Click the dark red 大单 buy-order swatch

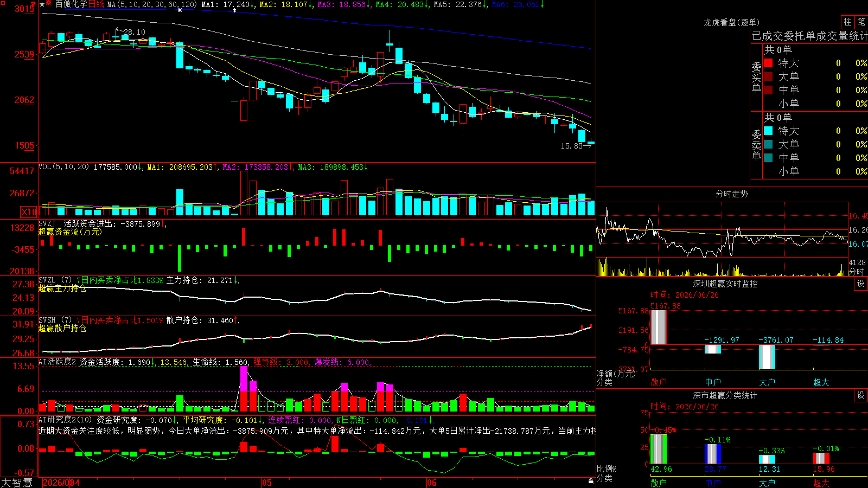click(768, 76)
